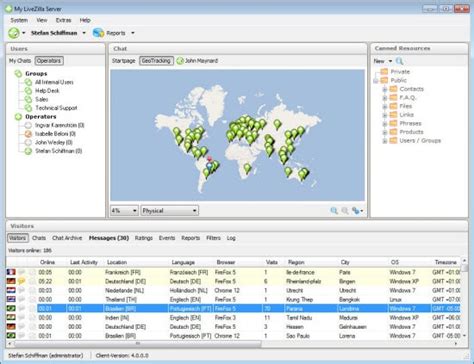Select the Private folder
The image size is (474, 364).
click(400, 72)
